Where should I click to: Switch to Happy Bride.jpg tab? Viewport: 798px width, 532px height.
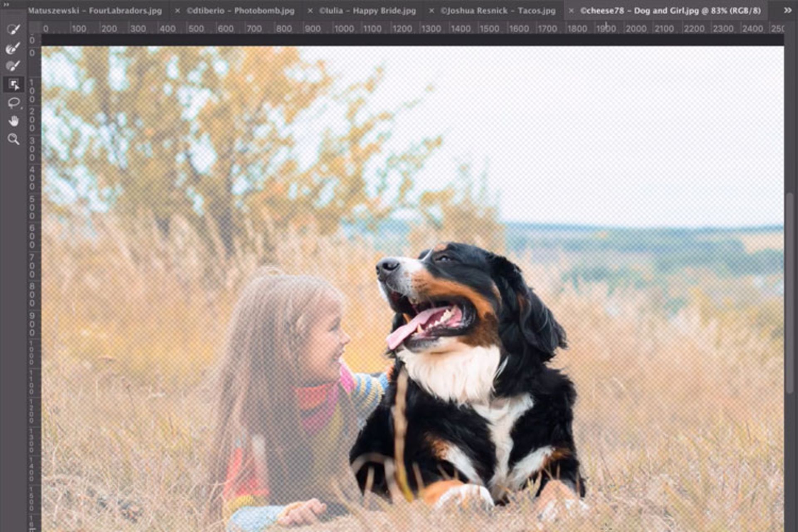(x=367, y=11)
